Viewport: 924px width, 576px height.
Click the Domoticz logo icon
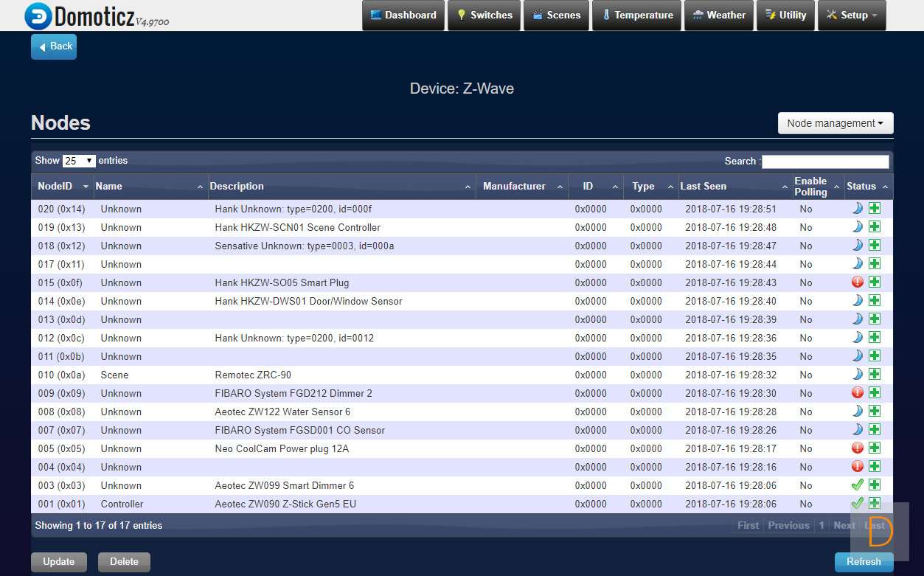click(x=38, y=15)
